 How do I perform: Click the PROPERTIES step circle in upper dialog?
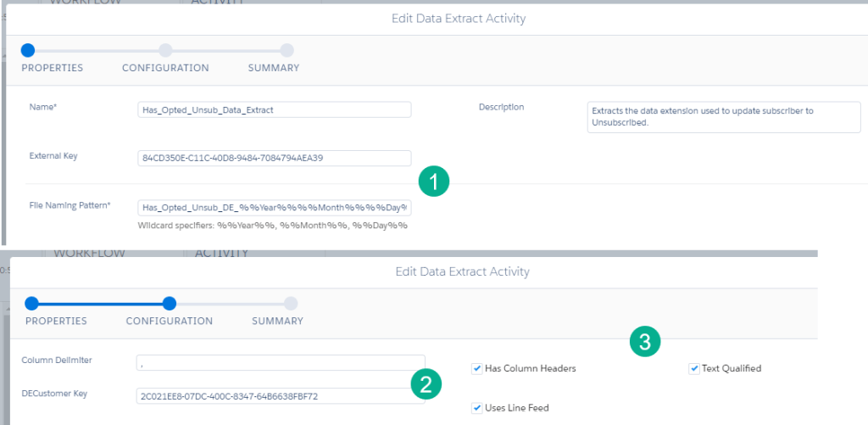click(28, 50)
